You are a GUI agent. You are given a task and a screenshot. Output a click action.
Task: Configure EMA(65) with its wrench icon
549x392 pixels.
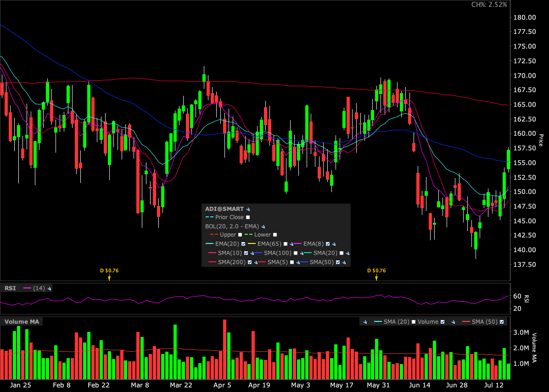click(291, 244)
